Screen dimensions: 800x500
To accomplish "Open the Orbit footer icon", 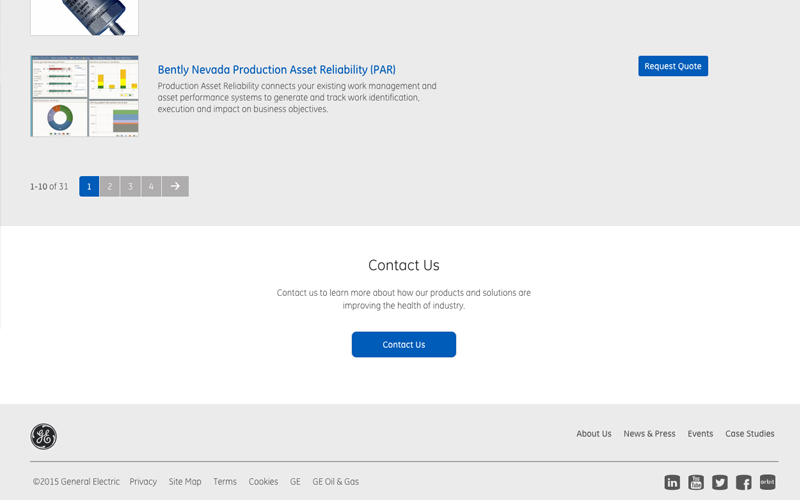I will tap(767, 482).
